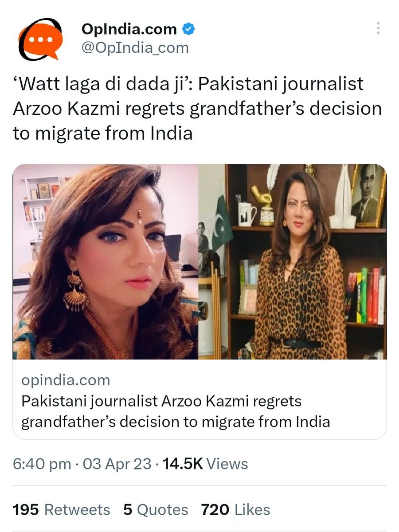Show the 720 Likes list
Viewport: 399px width, 532px height.
click(x=235, y=510)
